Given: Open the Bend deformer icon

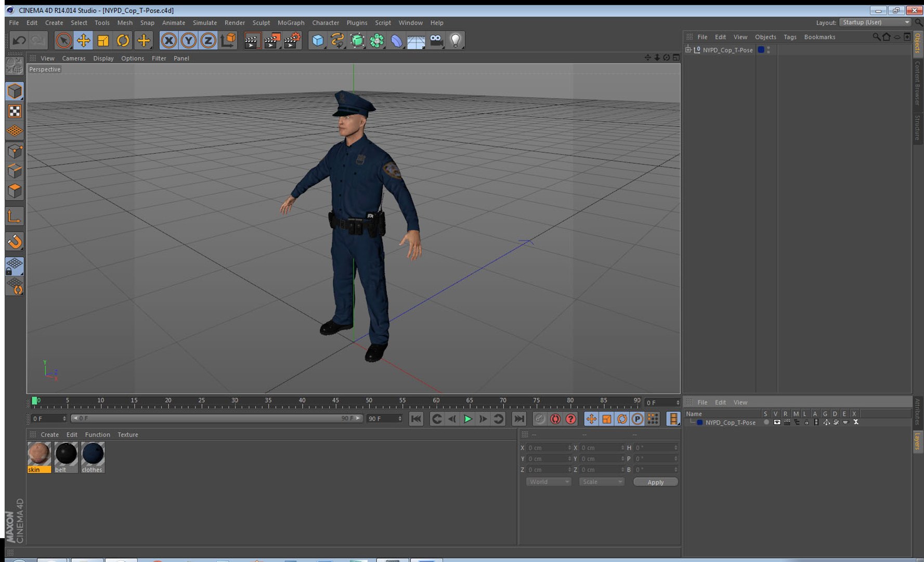Looking at the screenshot, I should 396,40.
